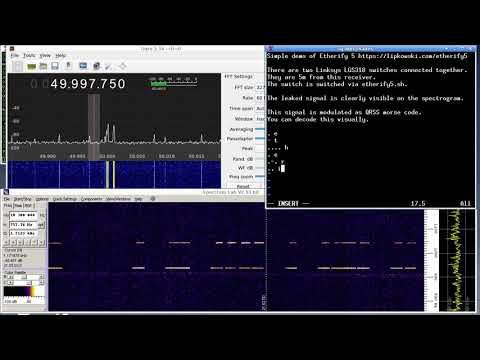This screenshot has width=480, height=360.
Task: Click 'This signal is modulated as QRSS' terminal line
Action: [x=344, y=112]
